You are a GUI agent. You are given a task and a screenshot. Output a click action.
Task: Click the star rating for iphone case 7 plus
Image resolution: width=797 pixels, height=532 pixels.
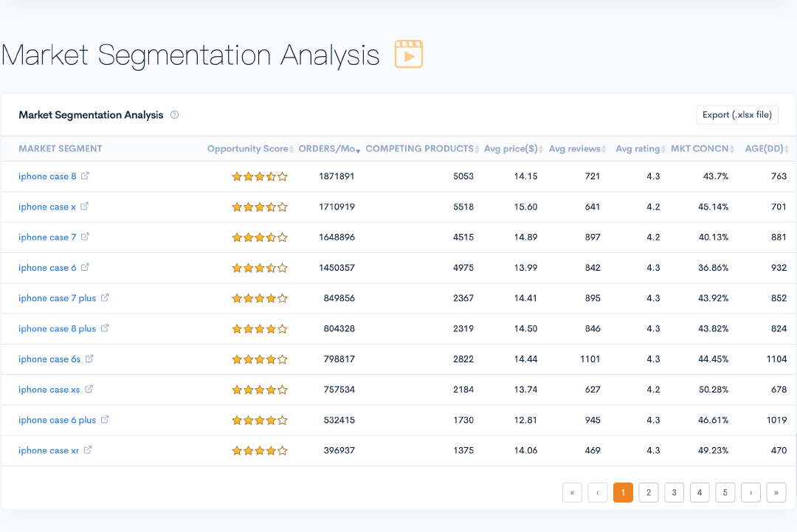260,298
